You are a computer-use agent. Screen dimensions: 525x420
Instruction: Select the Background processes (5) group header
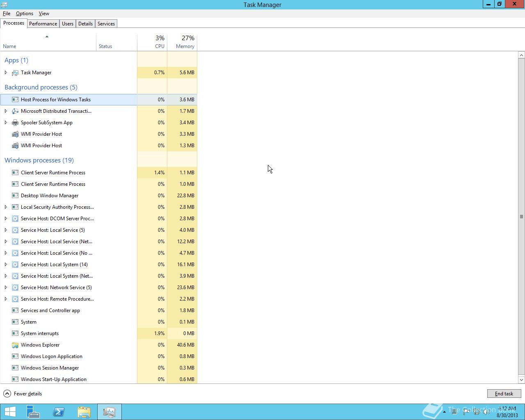click(41, 87)
